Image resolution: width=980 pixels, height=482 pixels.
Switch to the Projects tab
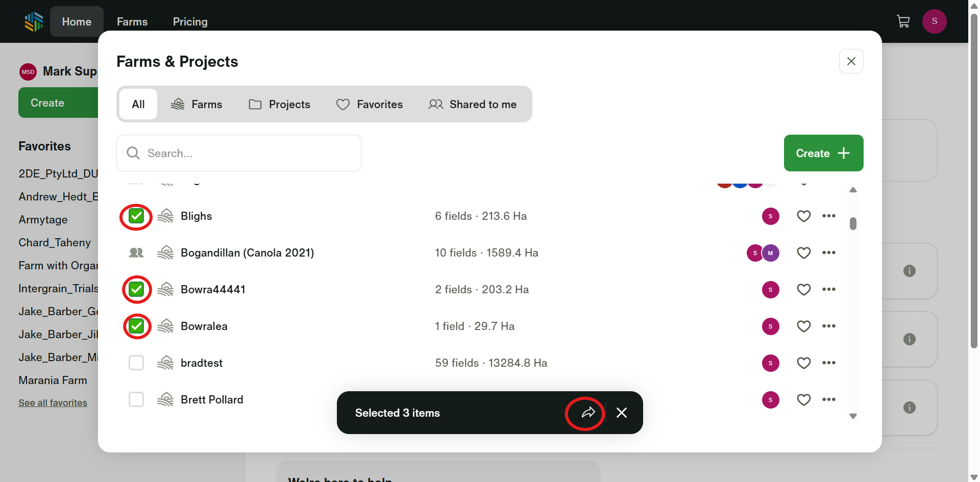(x=280, y=105)
